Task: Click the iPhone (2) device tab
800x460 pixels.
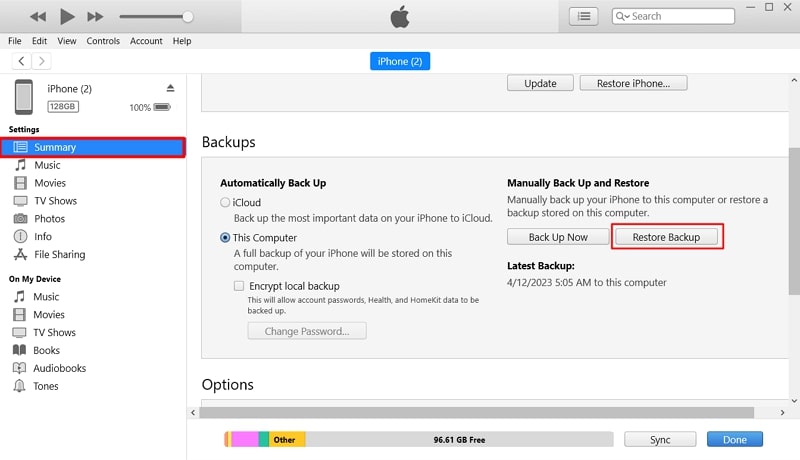Action: coord(400,61)
